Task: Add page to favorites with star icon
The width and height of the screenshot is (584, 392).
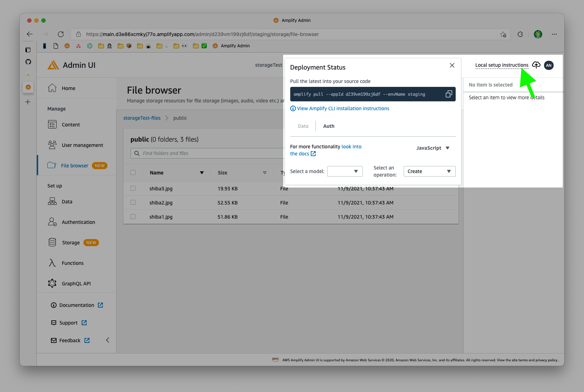Action: click(x=503, y=34)
